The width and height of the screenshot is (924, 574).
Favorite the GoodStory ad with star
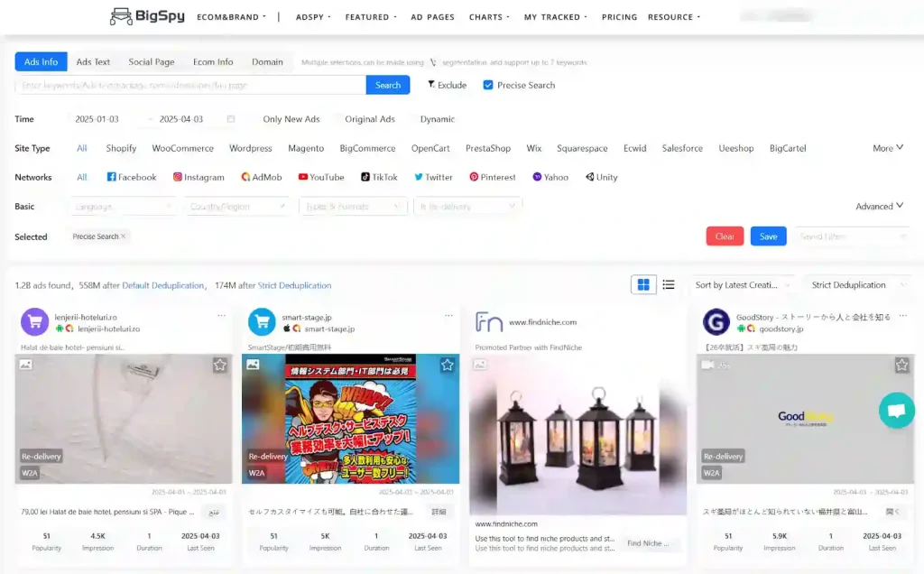(901, 365)
